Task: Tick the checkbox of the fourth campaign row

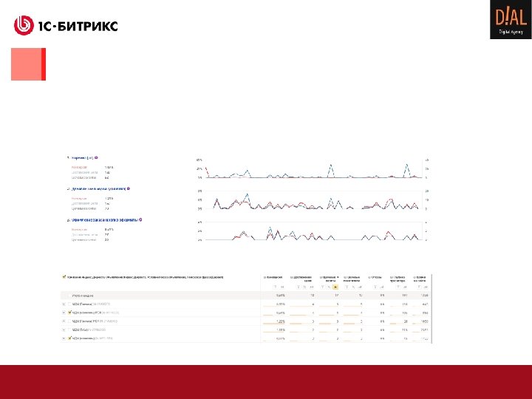Action: point(69,330)
